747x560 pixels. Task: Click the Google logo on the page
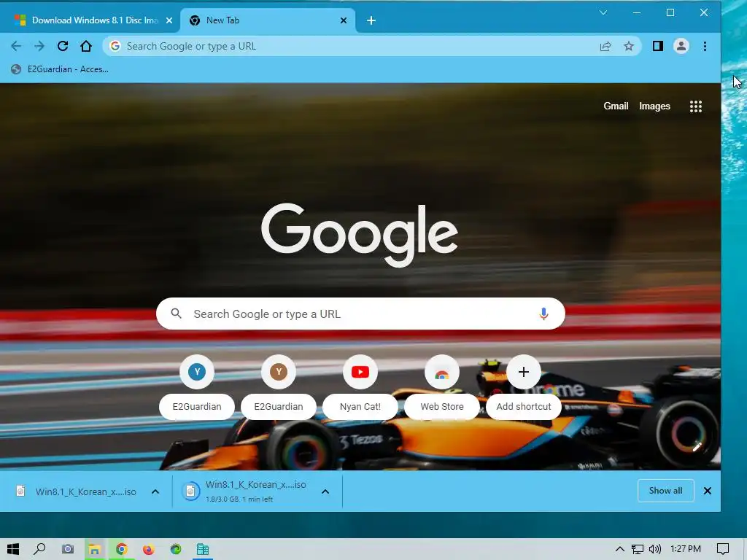tap(360, 235)
